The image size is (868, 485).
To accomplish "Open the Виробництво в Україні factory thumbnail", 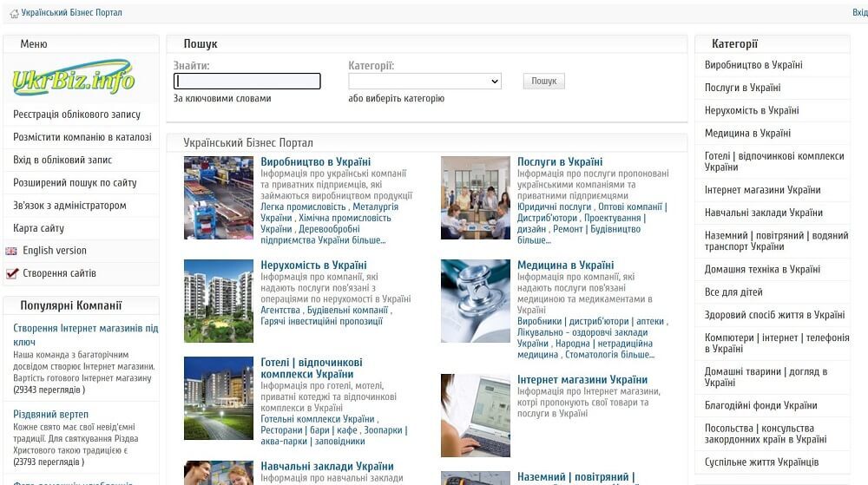I will click(x=219, y=198).
